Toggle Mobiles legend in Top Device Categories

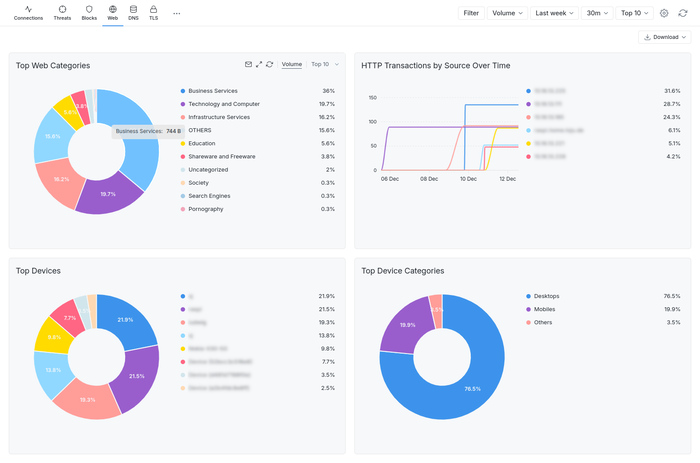tap(546, 309)
